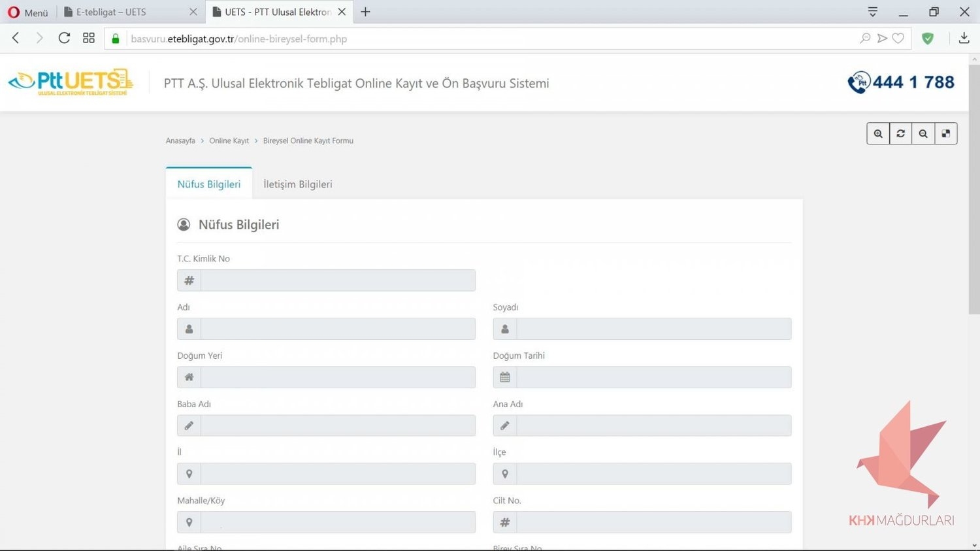Click the home icon beside Doğum Yeri
Image resolution: width=980 pixels, height=551 pixels.
coord(189,377)
